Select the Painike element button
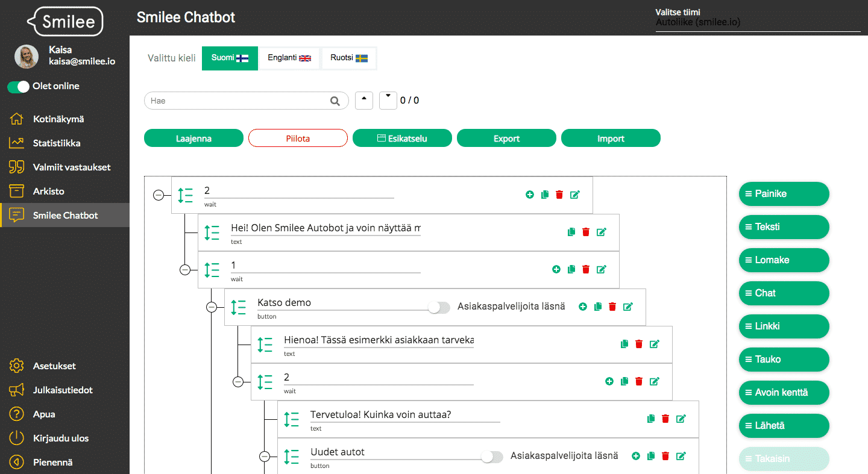This screenshot has width=868, height=474. pos(784,194)
